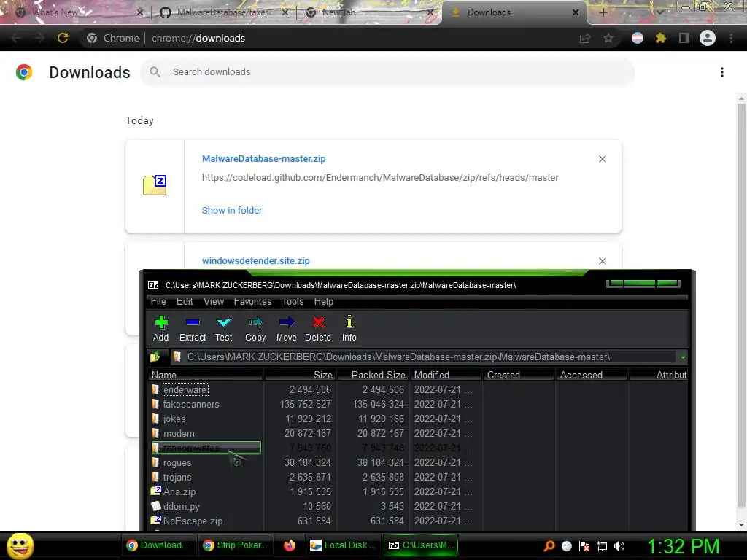Screen dimensions: 747x560
Task: Switch to Strip Poker taskbar button
Action: coord(235,545)
